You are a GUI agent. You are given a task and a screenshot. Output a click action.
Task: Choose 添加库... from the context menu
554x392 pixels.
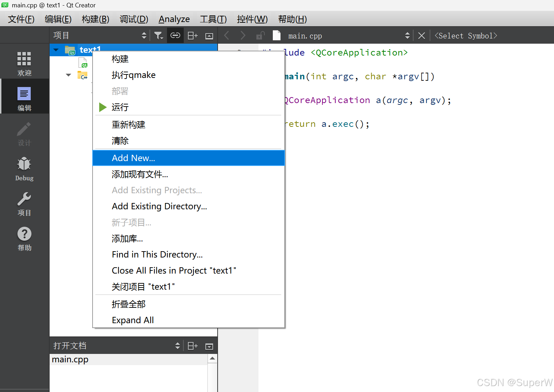(x=189, y=239)
